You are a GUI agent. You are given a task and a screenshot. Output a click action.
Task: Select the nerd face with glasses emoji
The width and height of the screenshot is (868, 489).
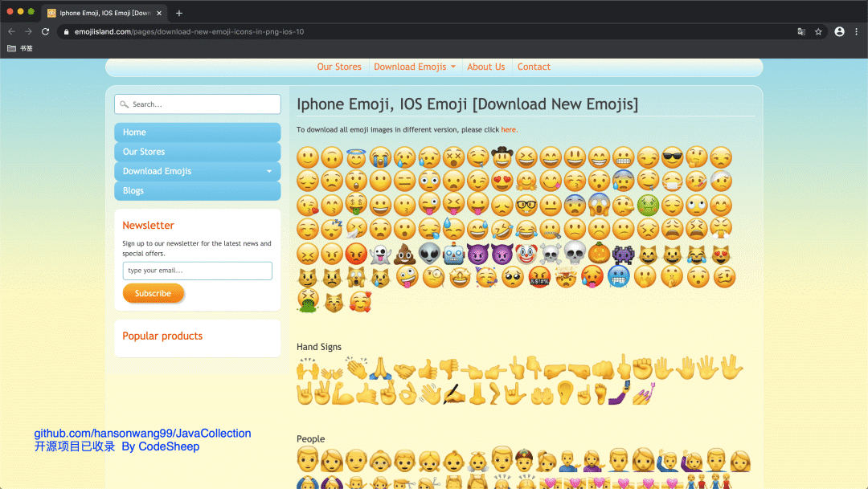pos(526,206)
